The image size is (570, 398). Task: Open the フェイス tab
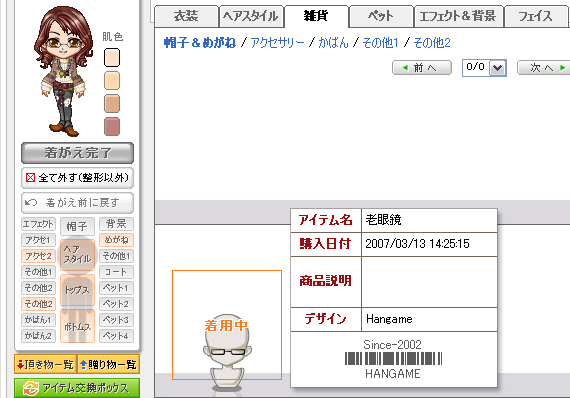click(535, 16)
